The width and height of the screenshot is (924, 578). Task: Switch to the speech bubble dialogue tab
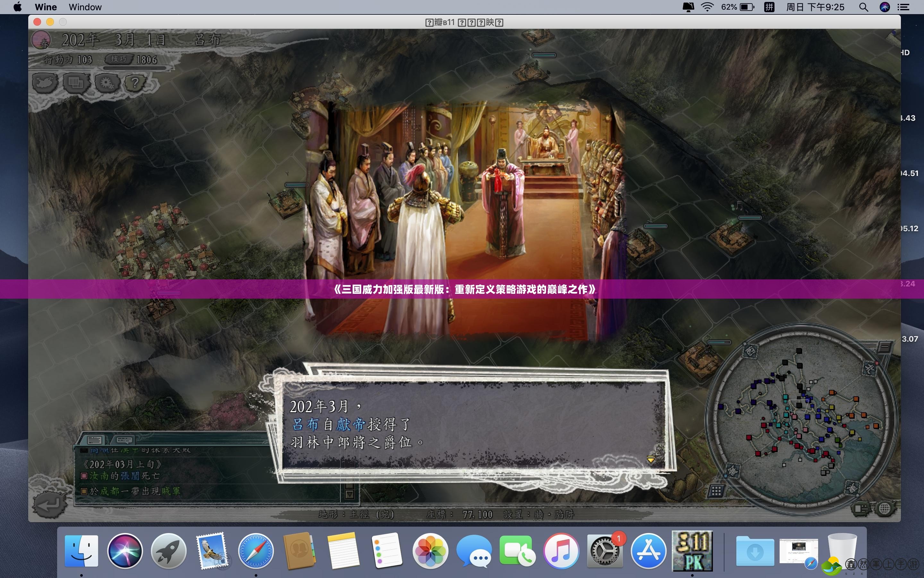click(x=124, y=440)
